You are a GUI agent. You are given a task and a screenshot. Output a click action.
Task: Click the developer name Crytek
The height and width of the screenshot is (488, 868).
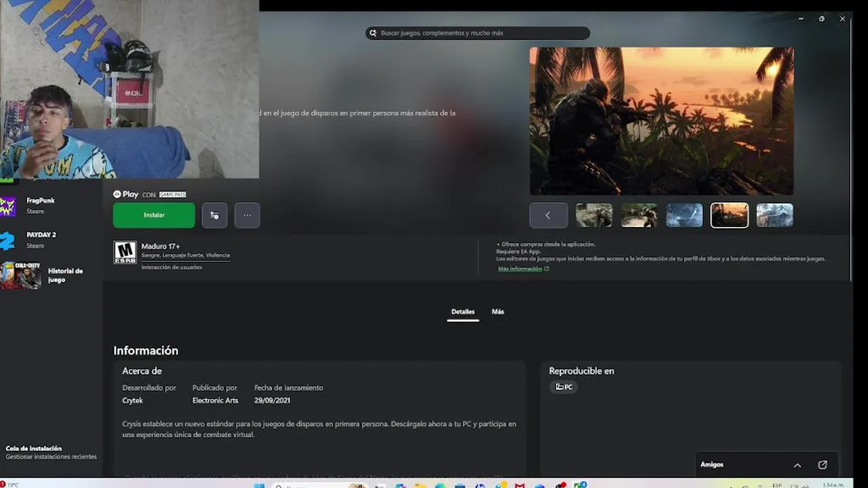click(x=133, y=401)
